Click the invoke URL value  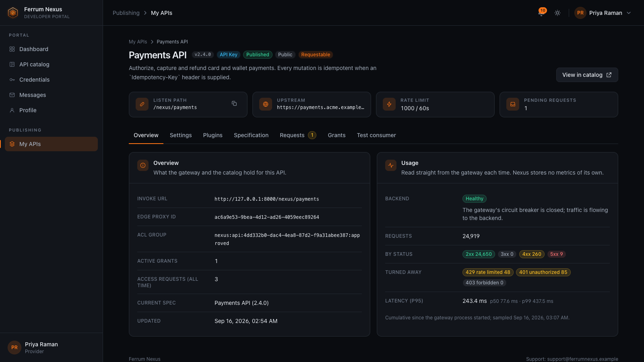tap(267, 199)
